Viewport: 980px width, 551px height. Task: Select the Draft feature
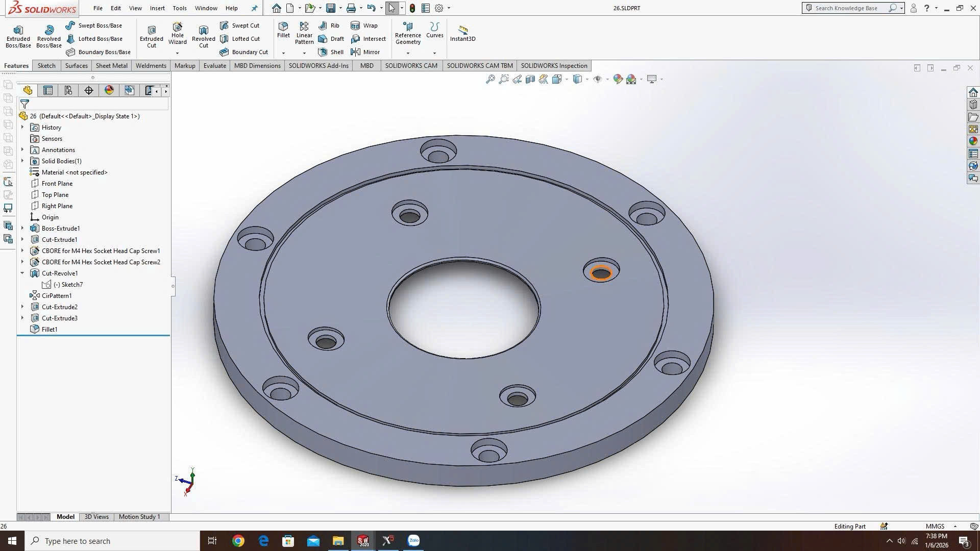[331, 39]
